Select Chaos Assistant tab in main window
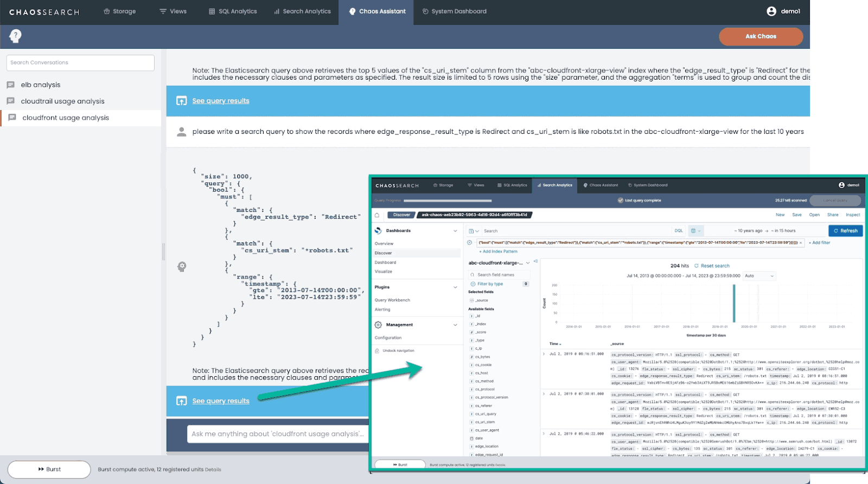This screenshot has height=484, width=868. 377,11
